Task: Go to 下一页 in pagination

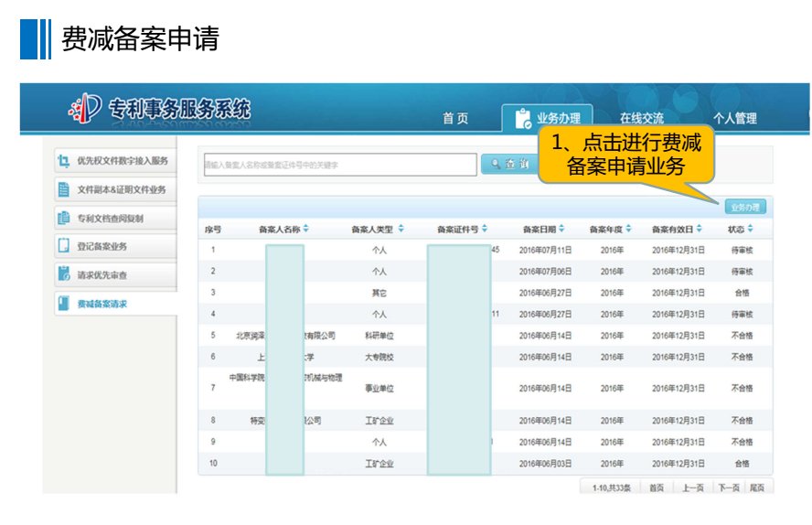Action: 729,487
